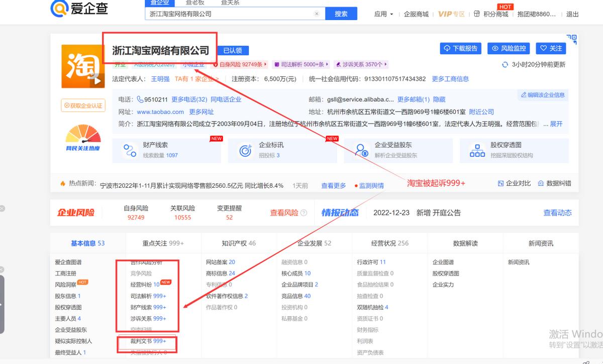Open 企业标讯 icon card
Image resolution: width=603 pixels, height=364 pixels.
pyautogui.click(x=245, y=150)
